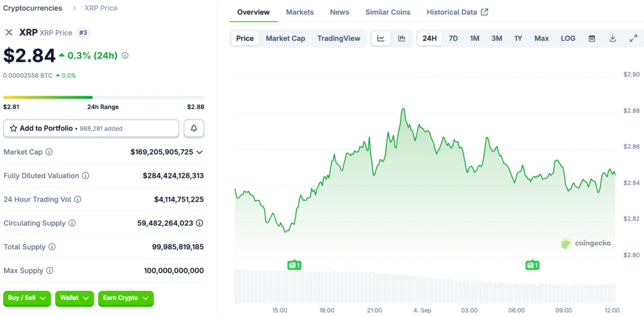Click the external link icon by Historical Data
644x316 pixels.
[485, 12]
